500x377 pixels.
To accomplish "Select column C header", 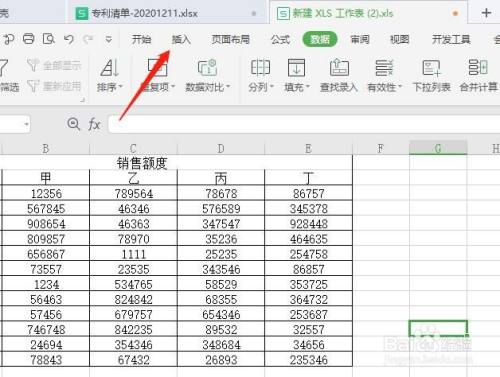I will click(133, 148).
